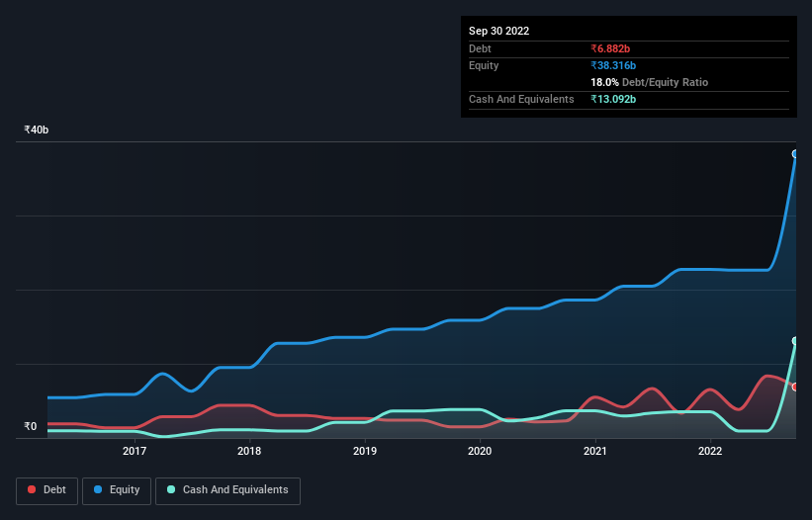Select the Debt endpoint marker on chart
The image size is (812, 520).
[x=795, y=387]
